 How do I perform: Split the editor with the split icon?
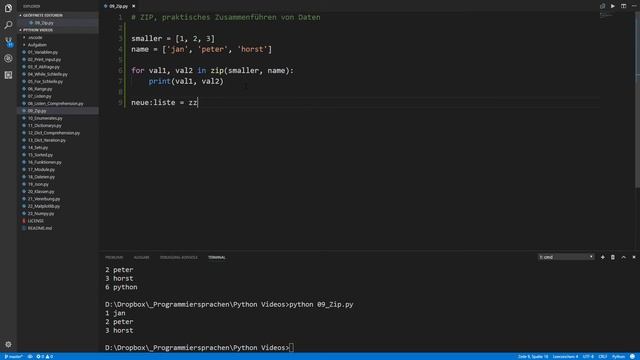tap(623, 6)
